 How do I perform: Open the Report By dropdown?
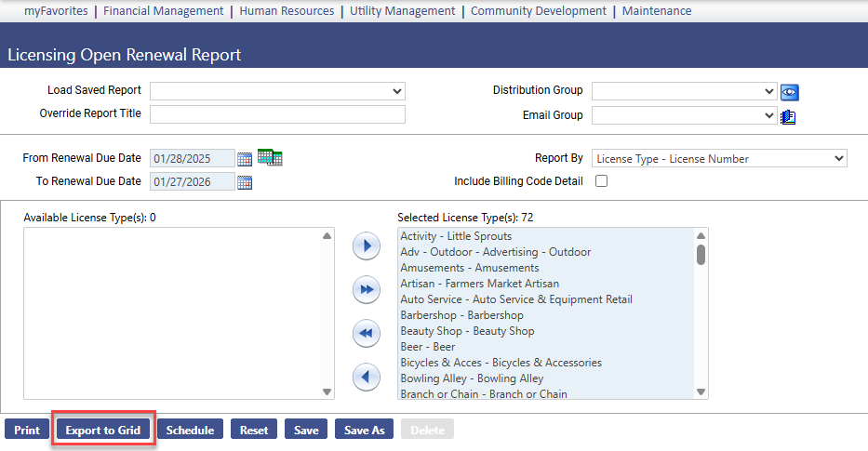720,159
